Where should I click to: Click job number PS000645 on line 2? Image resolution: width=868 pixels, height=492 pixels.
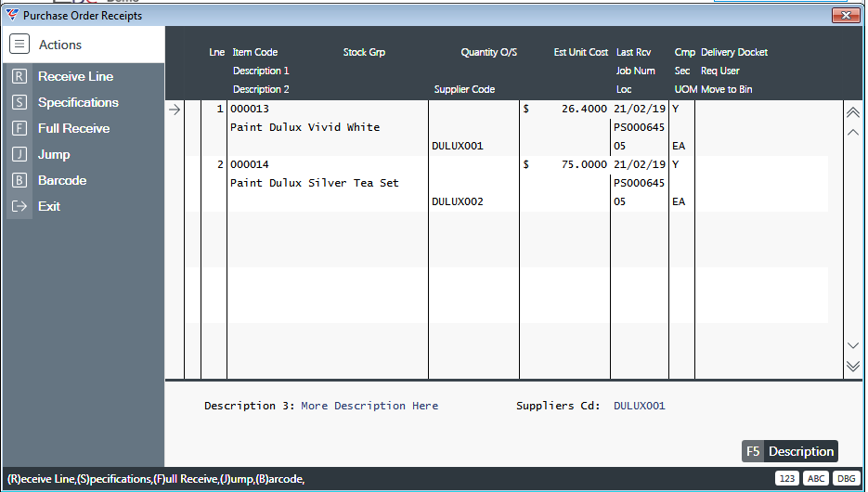(x=639, y=183)
